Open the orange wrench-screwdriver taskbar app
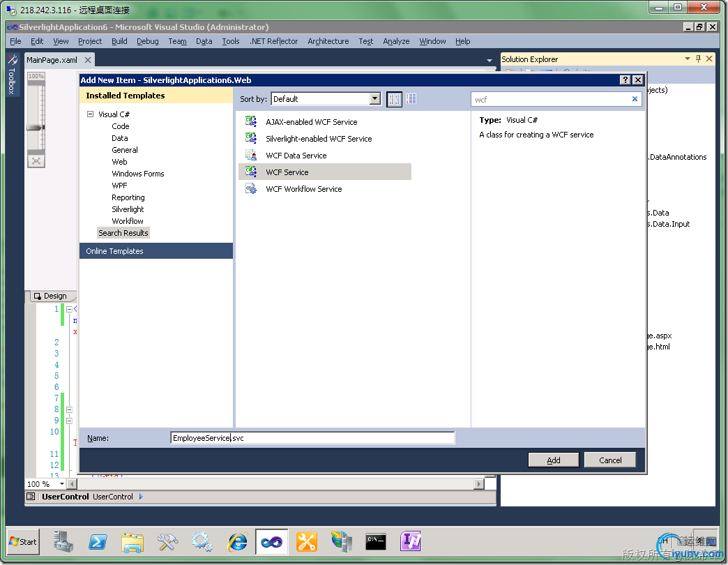 (x=306, y=541)
